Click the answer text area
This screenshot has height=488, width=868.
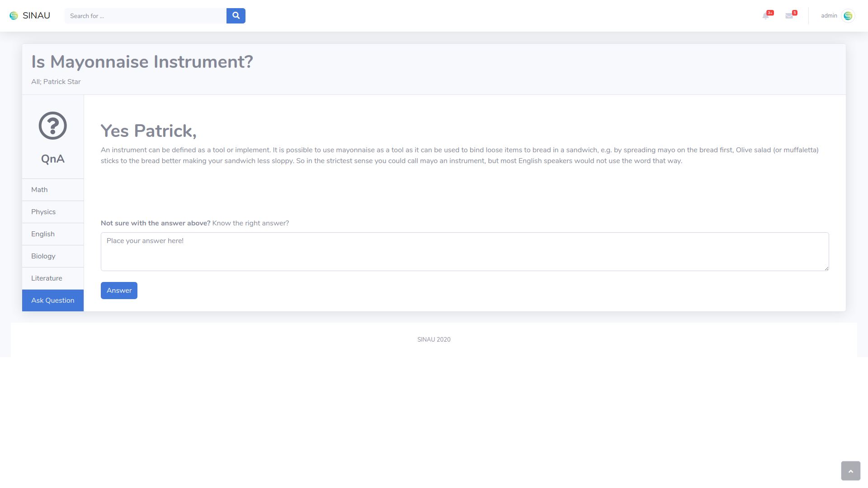464,252
